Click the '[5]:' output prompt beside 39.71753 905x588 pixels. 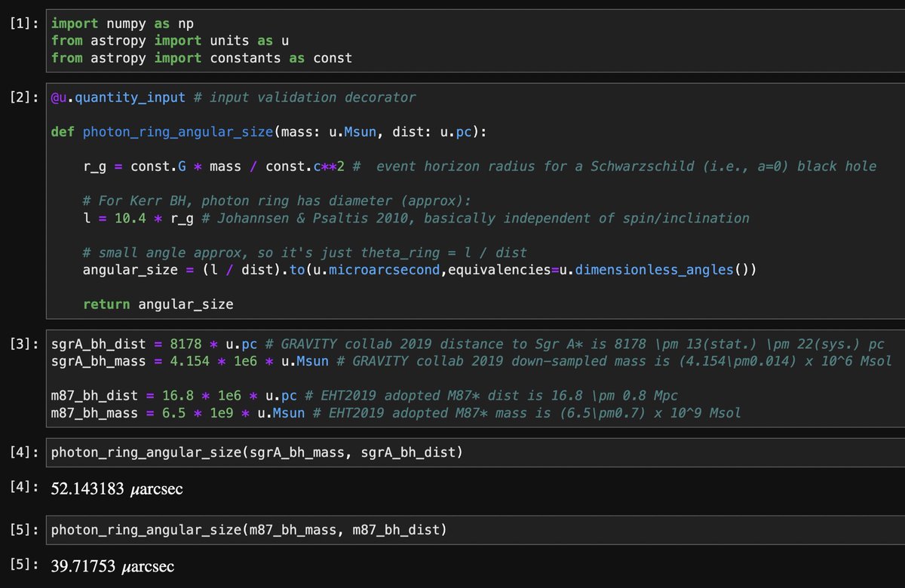pyautogui.click(x=25, y=566)
